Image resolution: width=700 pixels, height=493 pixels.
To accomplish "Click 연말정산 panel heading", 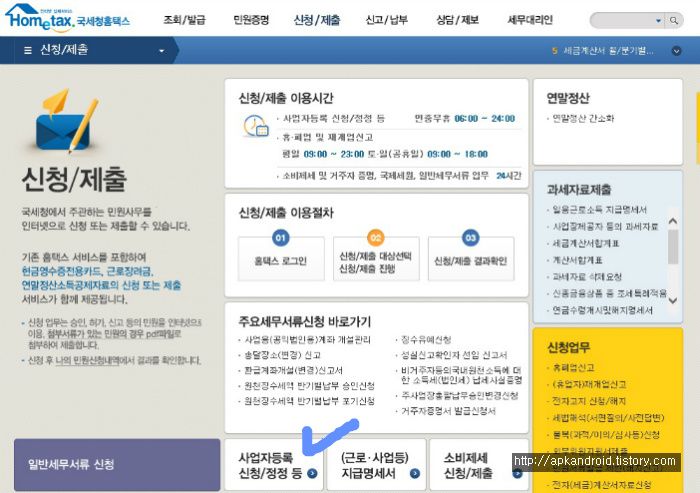I will tap(568, 98).
